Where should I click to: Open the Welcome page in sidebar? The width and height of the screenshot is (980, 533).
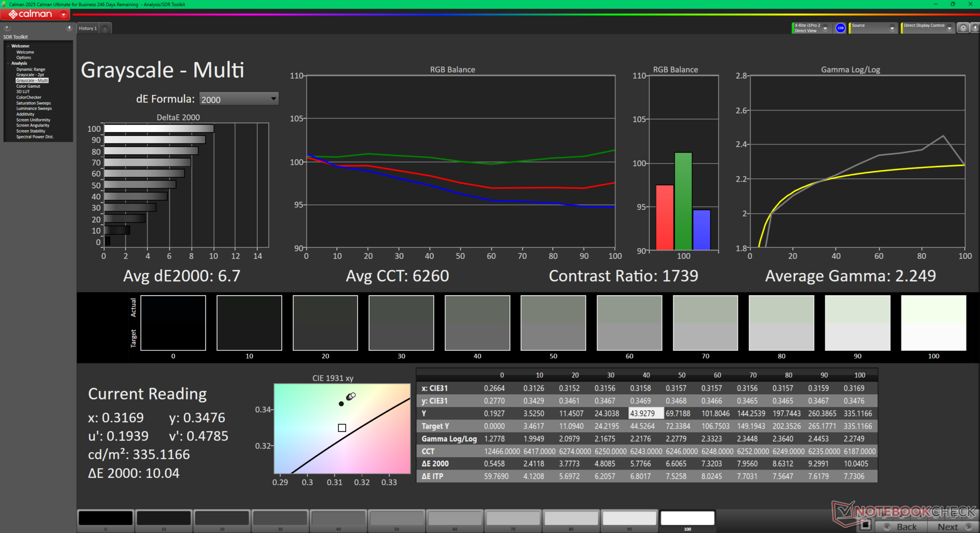(x=25, y=52)
